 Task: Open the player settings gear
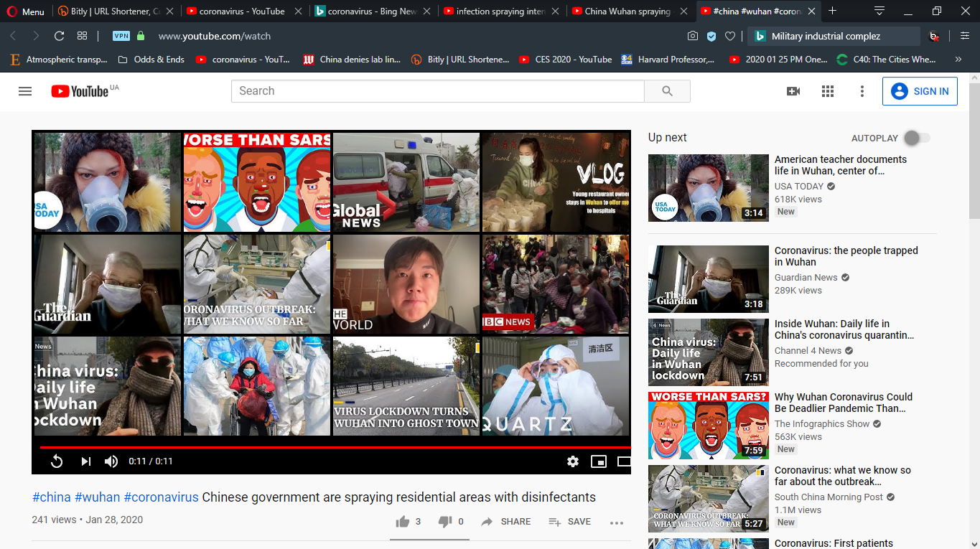[573, 461]
